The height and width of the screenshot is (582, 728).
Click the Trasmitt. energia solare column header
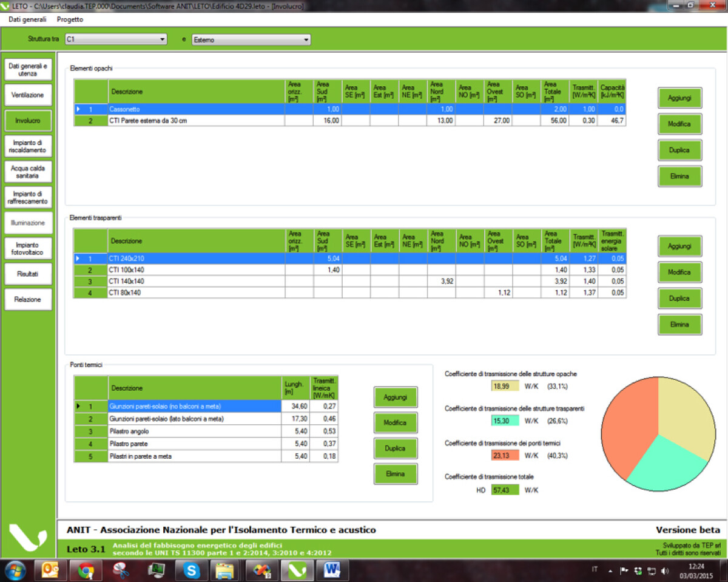[x=612, y=241]
